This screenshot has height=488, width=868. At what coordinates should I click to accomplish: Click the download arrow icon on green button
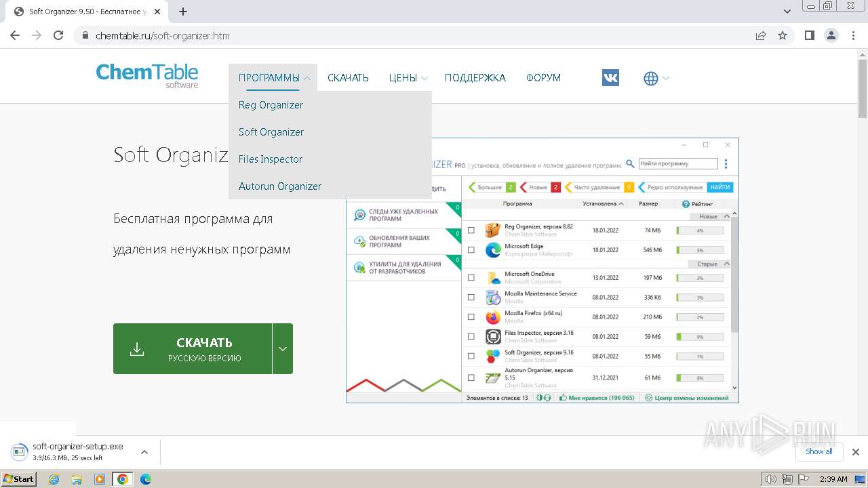coord(137,349)
